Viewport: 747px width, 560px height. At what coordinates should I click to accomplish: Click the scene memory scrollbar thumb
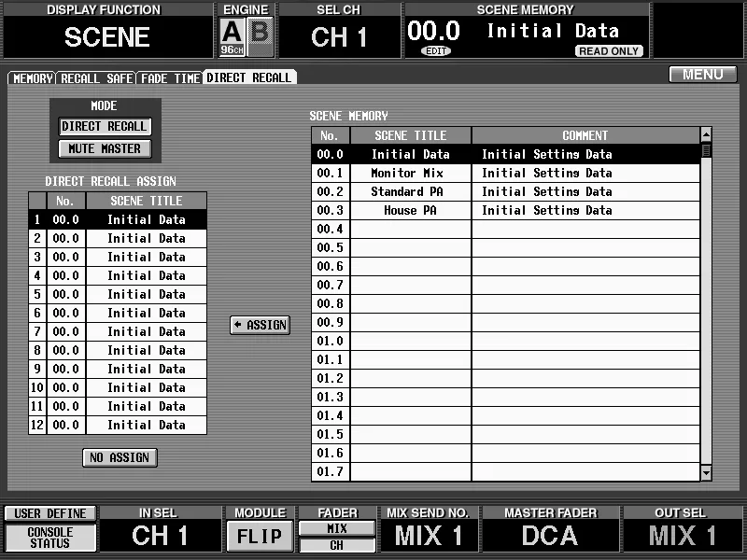(706, 151)
